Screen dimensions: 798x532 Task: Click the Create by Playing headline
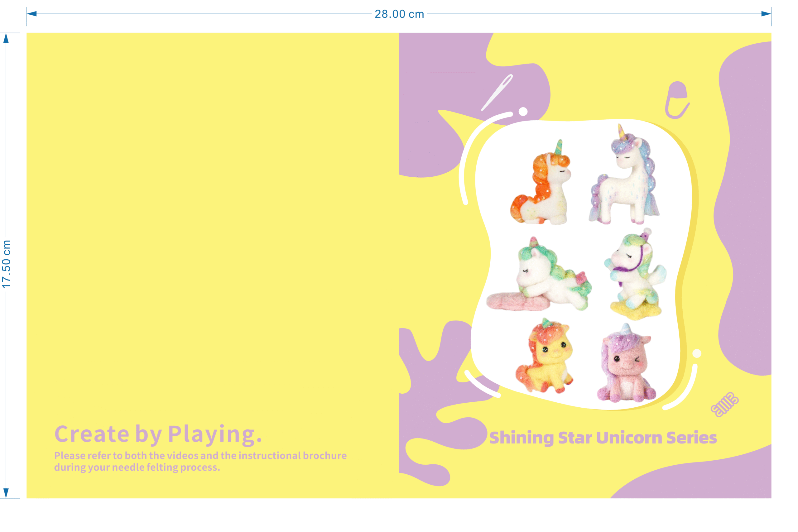(x=158, y=434)
